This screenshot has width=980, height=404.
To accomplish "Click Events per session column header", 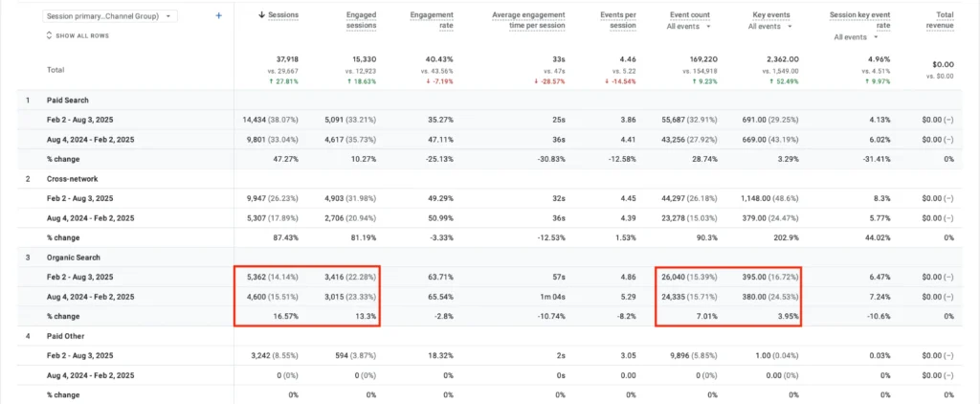I will [x=616, y=21].
